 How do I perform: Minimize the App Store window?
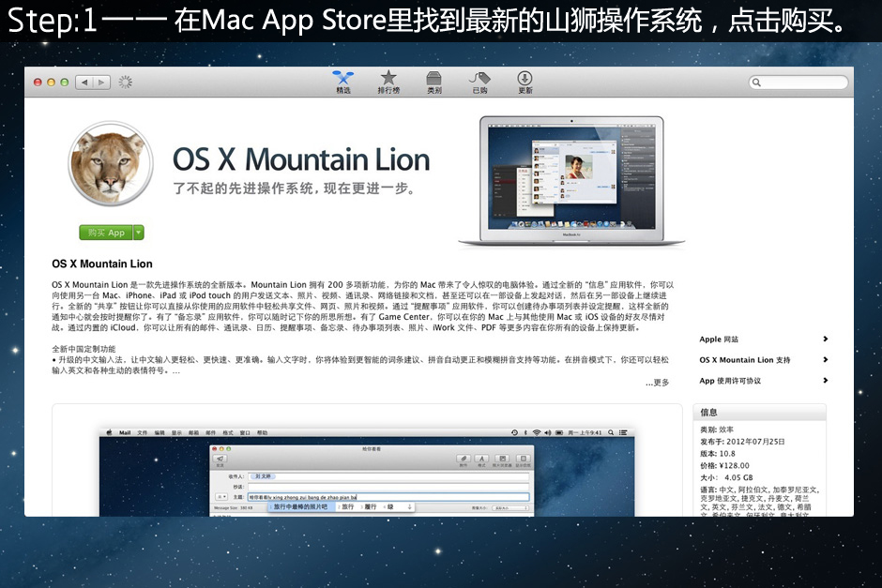(x=52, y=83)
